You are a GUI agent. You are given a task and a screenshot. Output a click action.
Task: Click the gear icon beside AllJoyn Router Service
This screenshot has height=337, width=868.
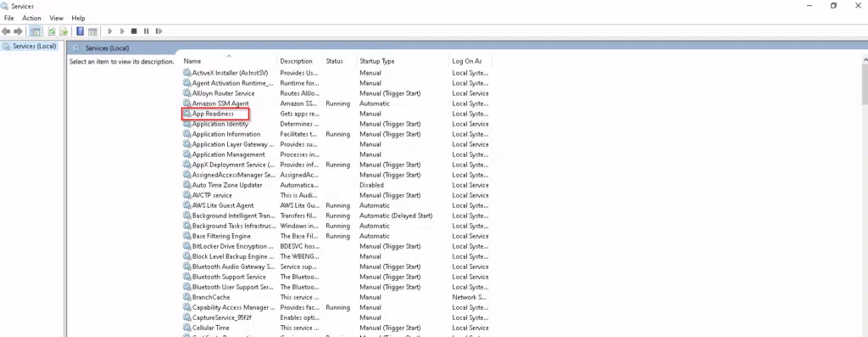(x=187, y=93)
